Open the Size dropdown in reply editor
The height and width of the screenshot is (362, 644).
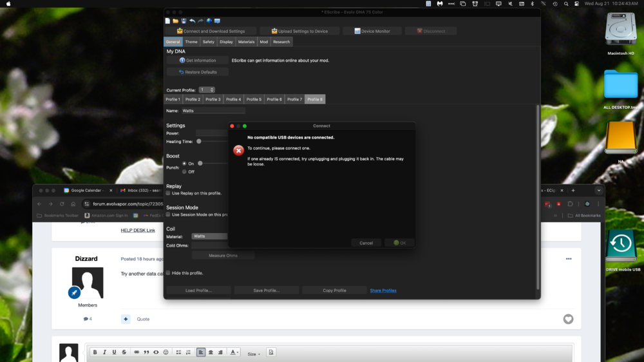[x=253, y=354]
